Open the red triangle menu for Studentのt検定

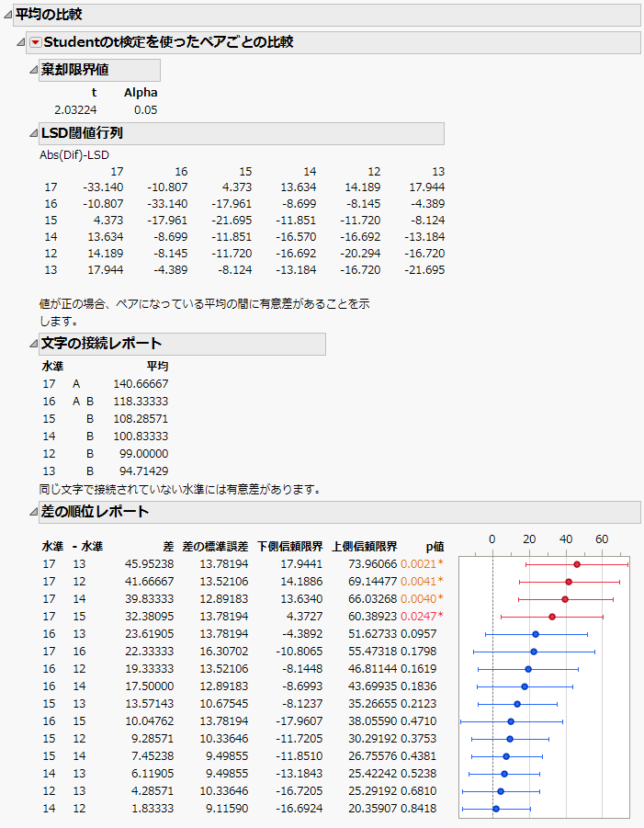coord(35,42)
